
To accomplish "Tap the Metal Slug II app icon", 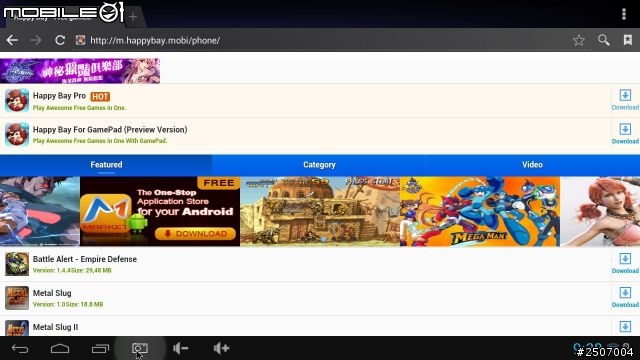I will [x=17, y=328].
